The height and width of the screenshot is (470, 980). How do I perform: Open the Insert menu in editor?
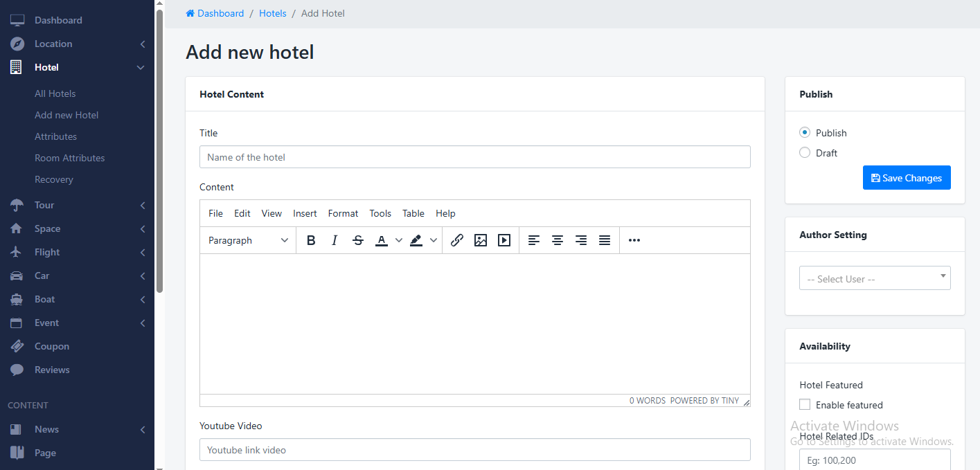pyautogui.click(x=305, y=213)
